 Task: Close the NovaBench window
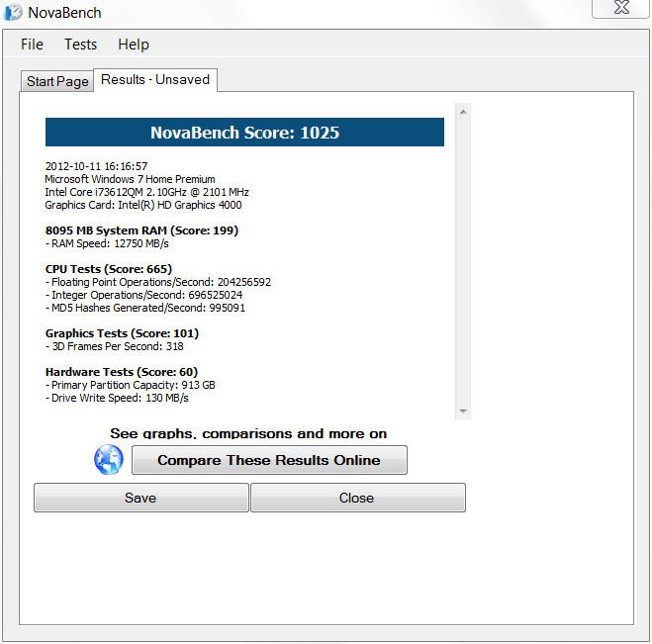tap(621, 8)
